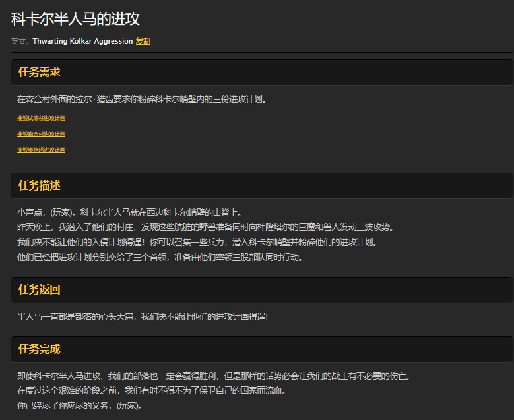Click the completion line starting with 即使科卡尔半人马进攻

pos(214,376)
